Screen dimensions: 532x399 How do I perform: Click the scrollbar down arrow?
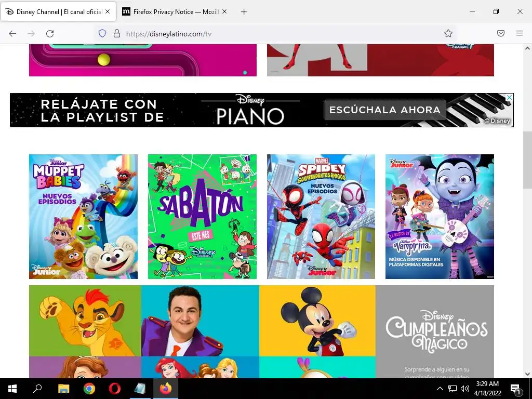coord(527,374)
